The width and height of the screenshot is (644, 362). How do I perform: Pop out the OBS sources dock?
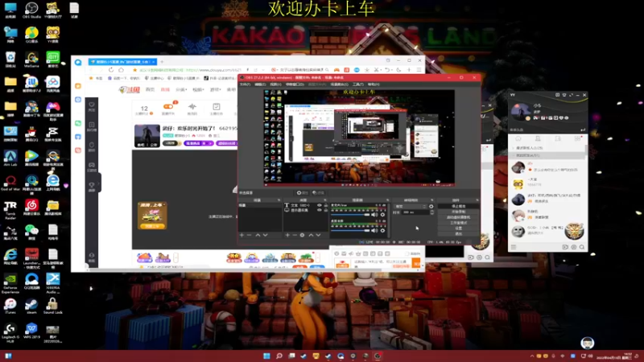[x=325, y=200]
